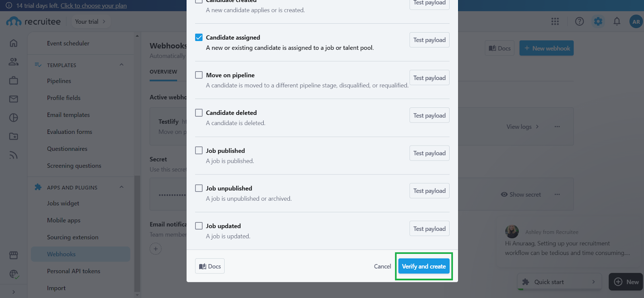Click the Verify and create button
644x298 pixels.
click(424, 266)
